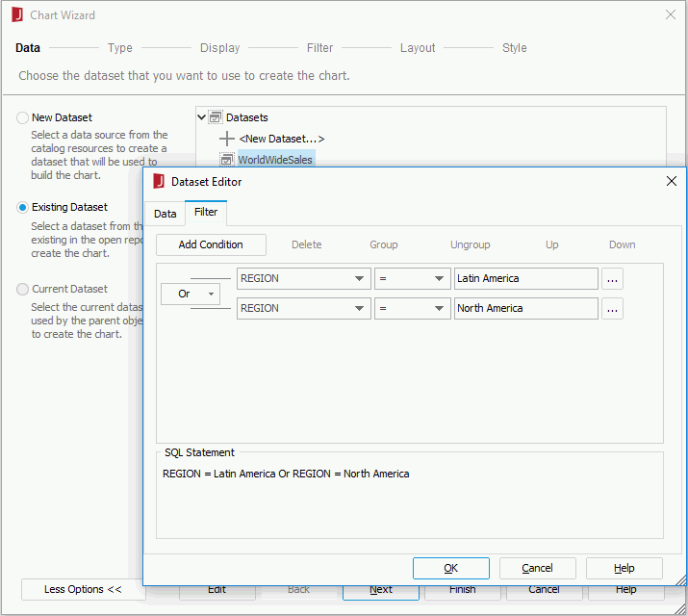
Task: Click the Down button to move condition
Action: pyautogui.click(x=622, y=244)
